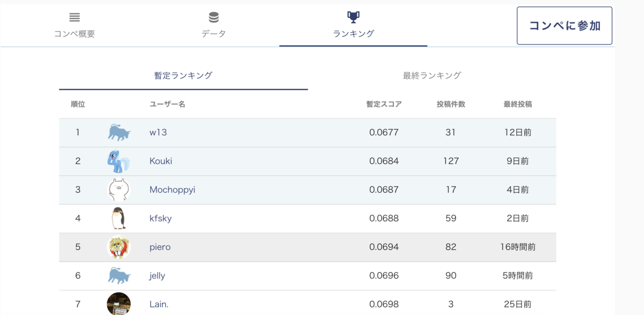Image resolution: width=644 pixels, height=315 pixels.
Task: Select the 最終投稿 column header
Action: (518, 104)
